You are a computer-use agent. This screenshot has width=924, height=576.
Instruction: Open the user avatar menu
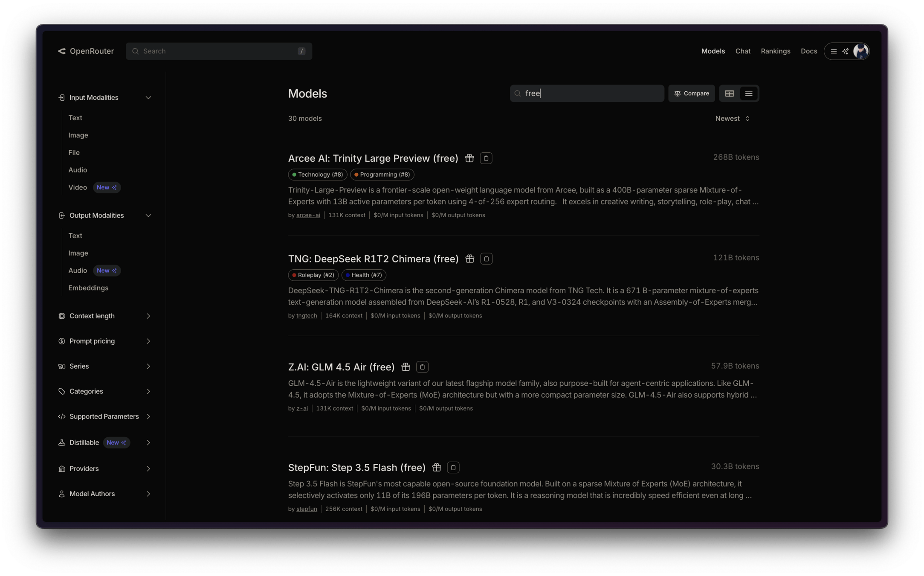point(860,51)
